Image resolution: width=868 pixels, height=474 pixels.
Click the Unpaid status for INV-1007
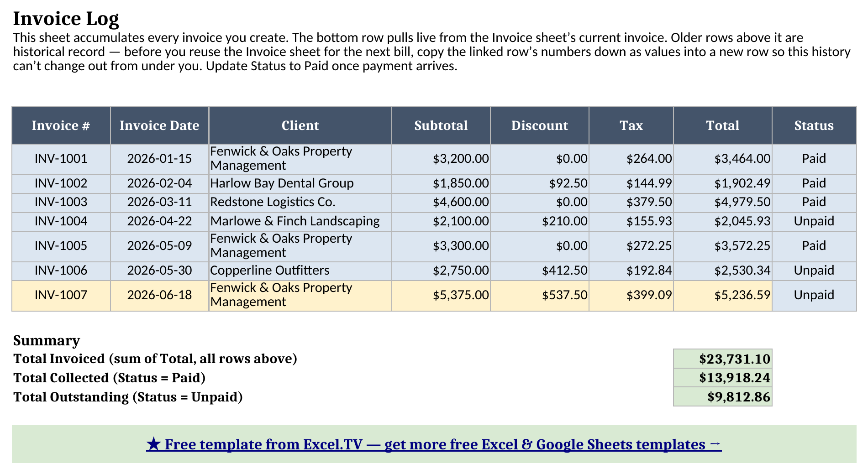tap(814, 295)
